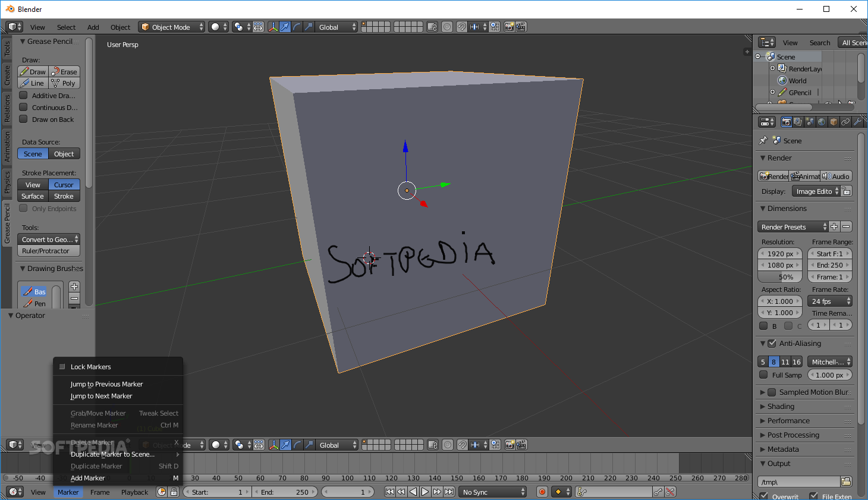Toggle Lock Markers checkbox in the menu
This screenshot has height=500, width=868.
pos(62,366)
